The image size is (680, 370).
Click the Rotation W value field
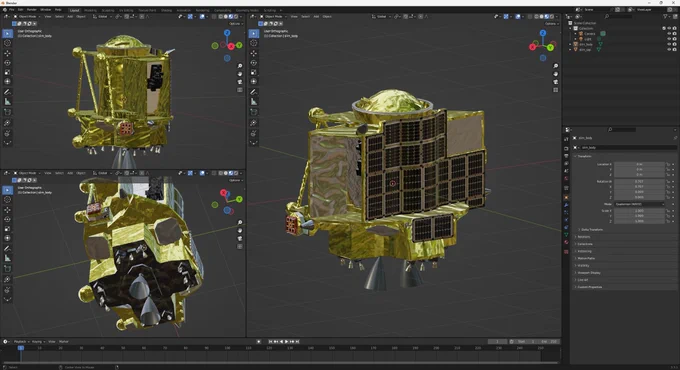(639, 181)
